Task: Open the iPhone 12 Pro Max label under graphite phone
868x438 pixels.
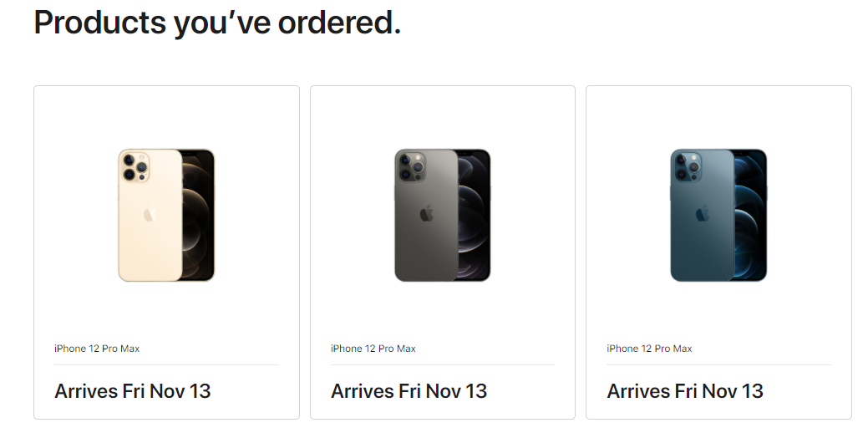Action: point(373,349)
